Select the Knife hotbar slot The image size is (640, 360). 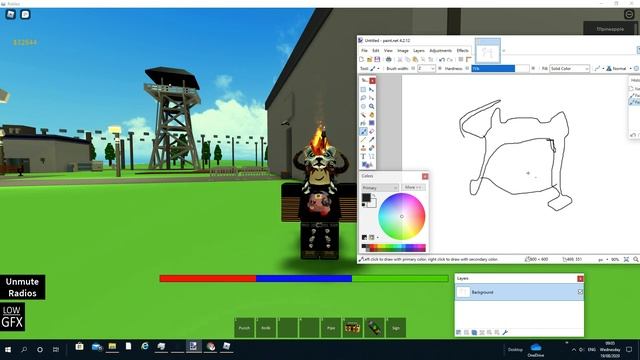[x=266, y=327]
